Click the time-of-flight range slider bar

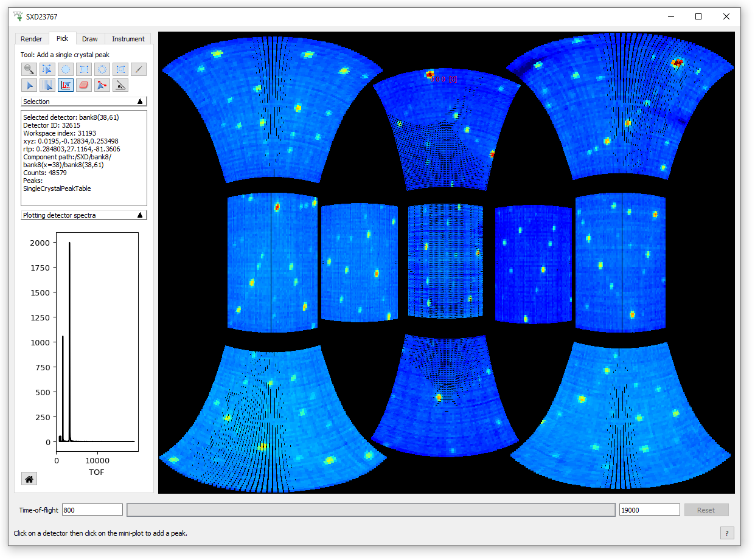371,510
